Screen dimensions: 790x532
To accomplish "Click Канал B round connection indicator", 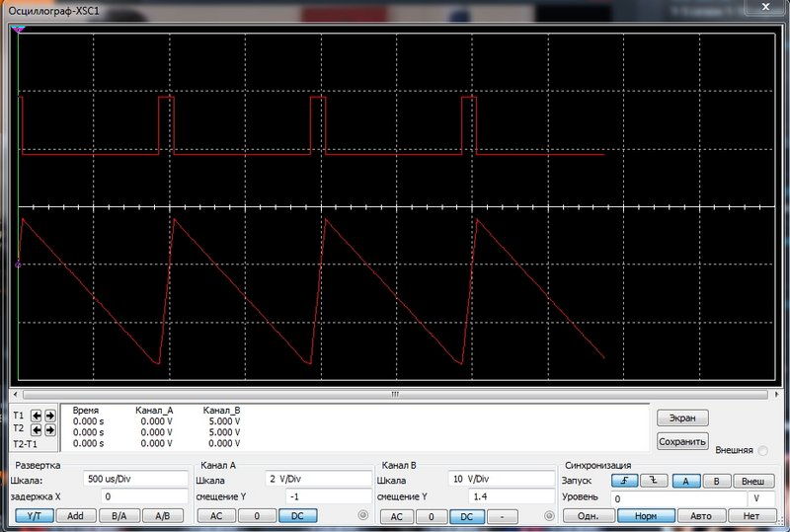I will point(549,515).
